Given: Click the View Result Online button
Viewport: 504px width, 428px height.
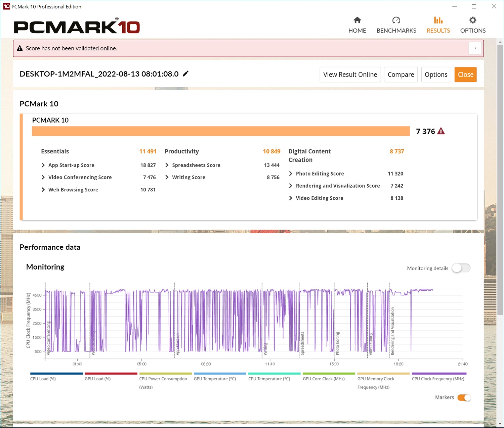Looking at the screenshot, I should [x=350, y=75].
